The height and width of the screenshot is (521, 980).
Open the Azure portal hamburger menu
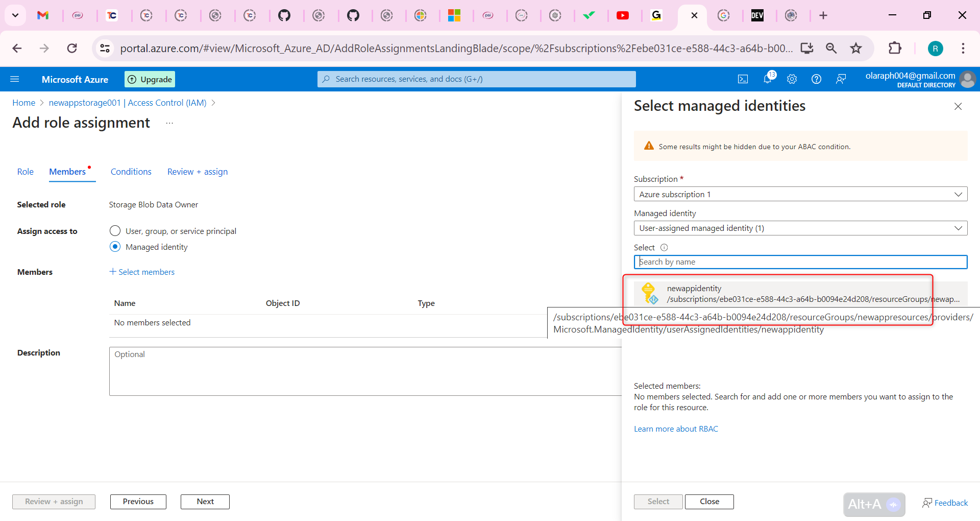click(x=15, y=79)
